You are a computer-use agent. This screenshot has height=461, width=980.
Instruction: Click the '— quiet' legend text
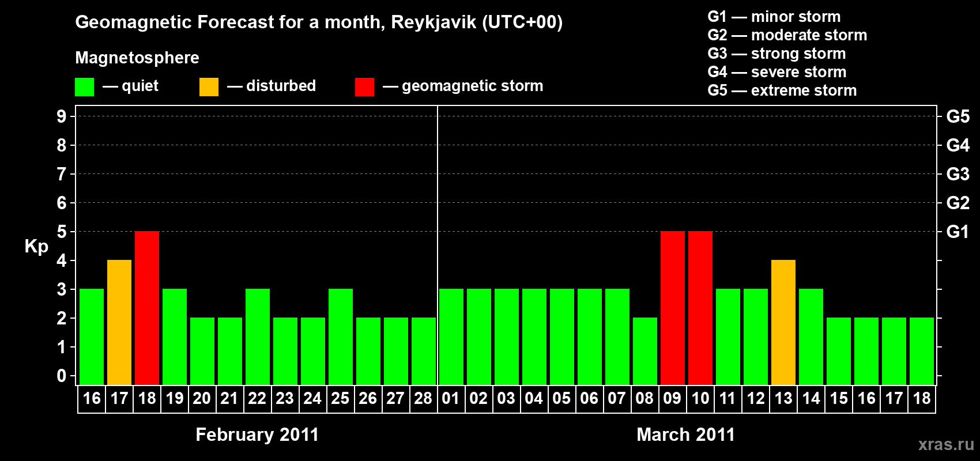point(130,86)
